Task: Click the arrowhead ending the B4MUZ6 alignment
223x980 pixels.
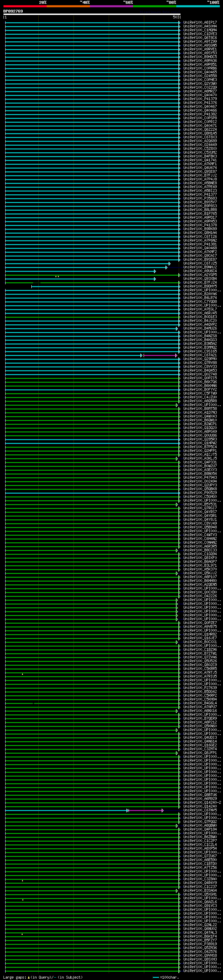Action: [x=177, y=329]
